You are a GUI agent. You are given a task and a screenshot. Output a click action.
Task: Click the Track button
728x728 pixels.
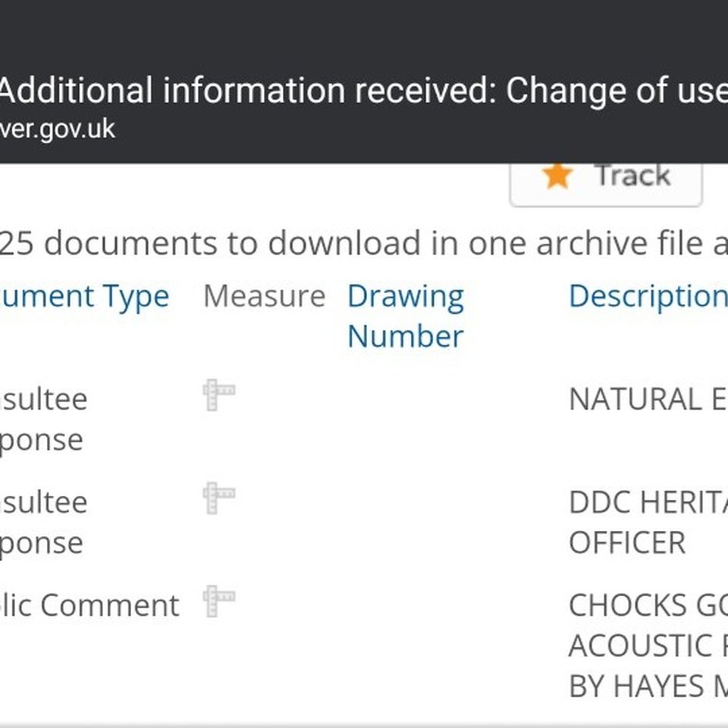click(x=606, y=184)
